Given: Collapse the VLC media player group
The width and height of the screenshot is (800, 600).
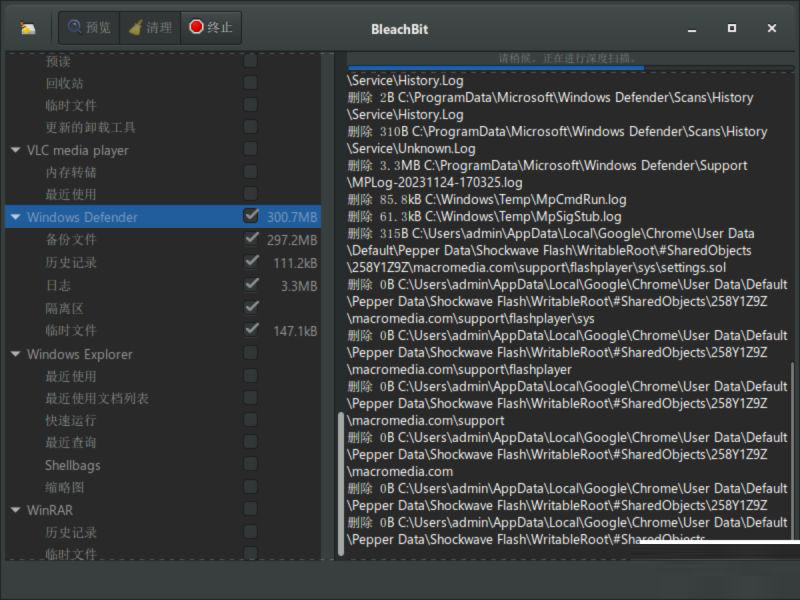Looking at the screenshot, I should [15, 150].
